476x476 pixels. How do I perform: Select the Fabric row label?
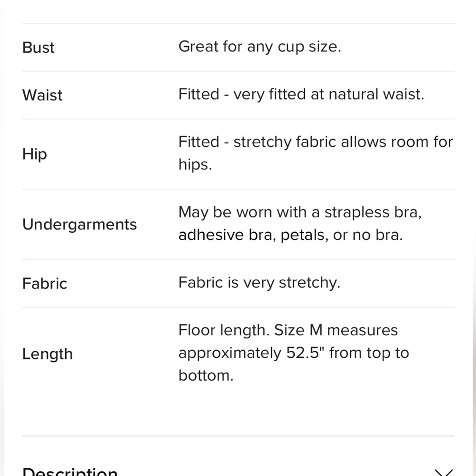coord(45,284)
